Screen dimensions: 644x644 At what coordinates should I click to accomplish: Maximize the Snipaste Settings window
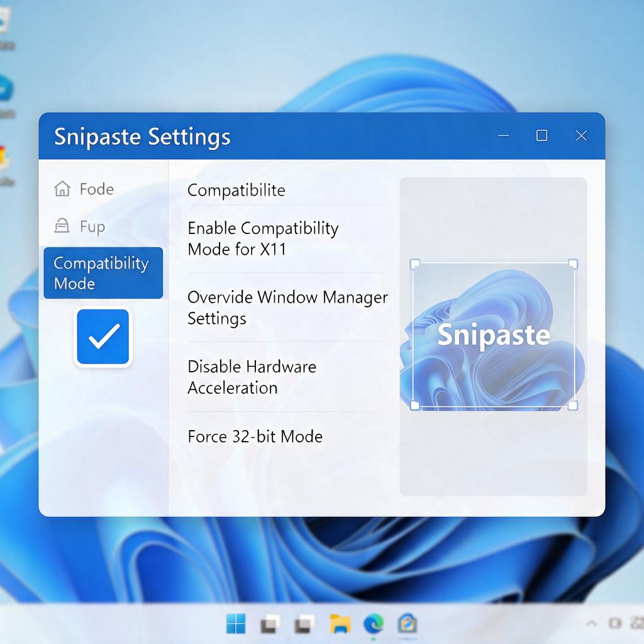point(541,136)
